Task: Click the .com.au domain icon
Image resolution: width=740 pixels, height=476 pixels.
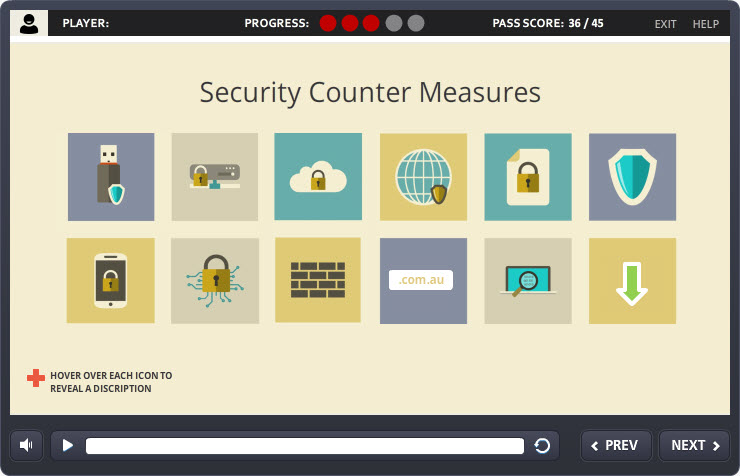Action: tap(423, 281)
